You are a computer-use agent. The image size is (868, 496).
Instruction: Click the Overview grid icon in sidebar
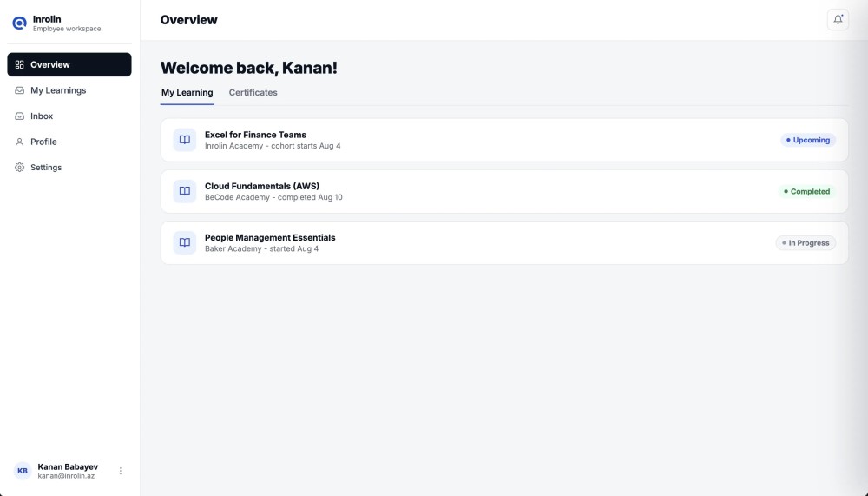[19, 65]
